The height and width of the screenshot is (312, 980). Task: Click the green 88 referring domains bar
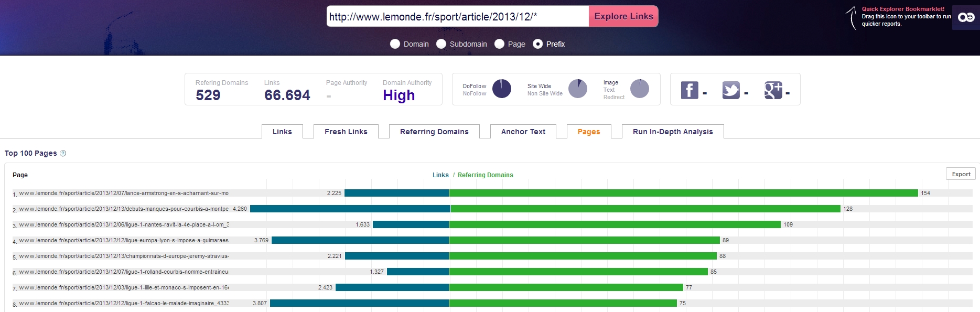583,256
